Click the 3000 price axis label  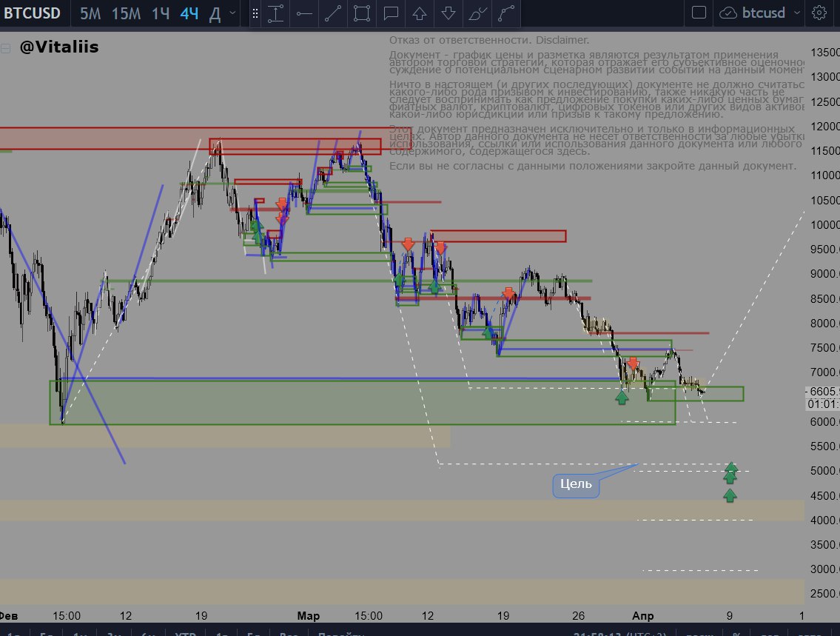(825, 569)
